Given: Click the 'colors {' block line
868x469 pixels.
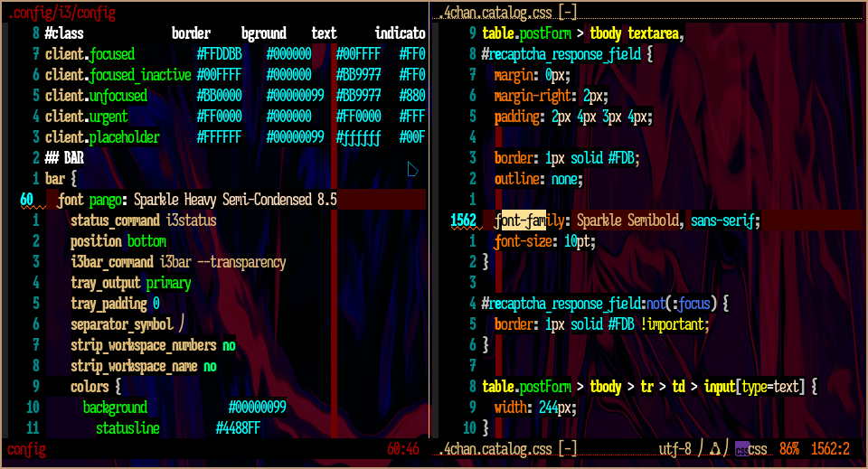Looking at the screenshot, I should (x=96, y=387).
